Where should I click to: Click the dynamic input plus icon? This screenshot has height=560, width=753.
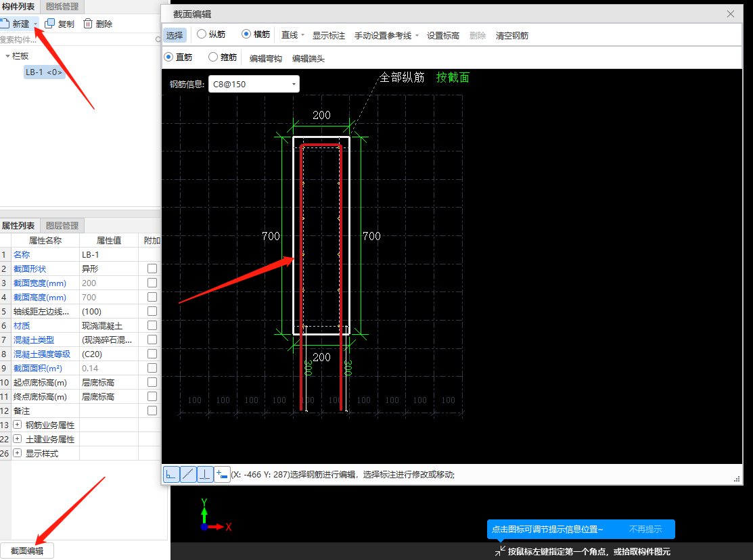pyautogui.click(x=222, y=475)
